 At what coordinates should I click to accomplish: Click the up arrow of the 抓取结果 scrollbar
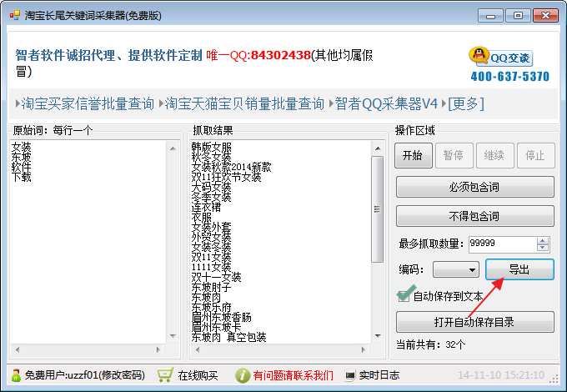click(x=378, y=148)
